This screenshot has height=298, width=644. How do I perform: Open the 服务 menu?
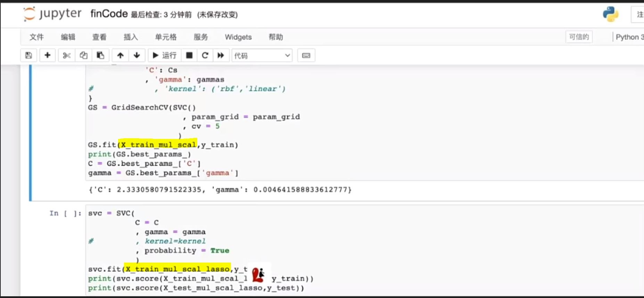(x=200, y=37)
